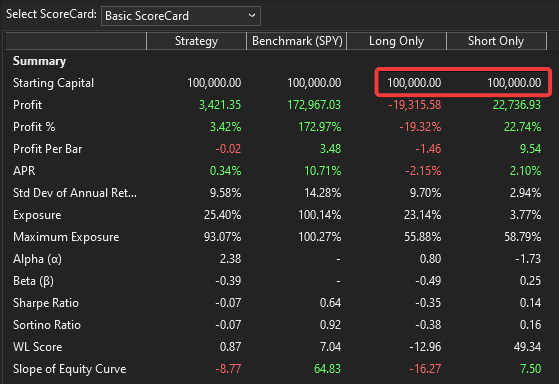Select the Profit Per Bar row label
Image resolution: width=559 pixels, height=384 pixels.
coord(47,149)
